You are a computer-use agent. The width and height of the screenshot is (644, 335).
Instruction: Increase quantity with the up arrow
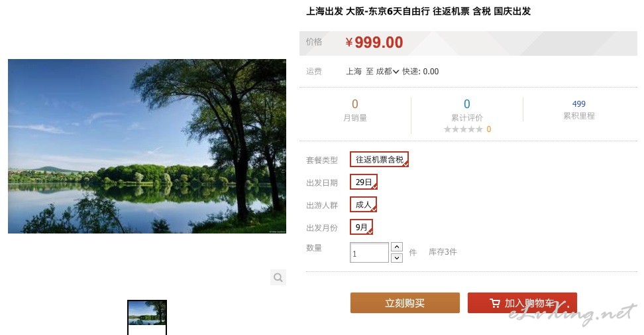click(397, 247)
